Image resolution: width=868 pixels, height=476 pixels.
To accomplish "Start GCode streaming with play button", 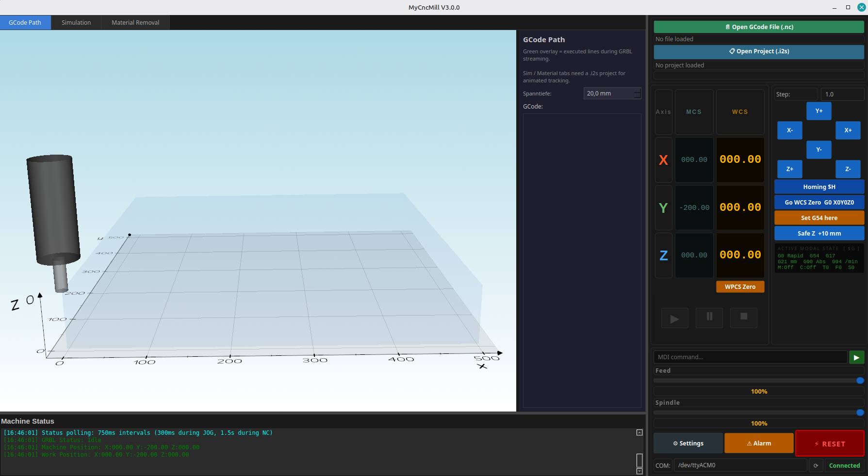I will 674,318.
